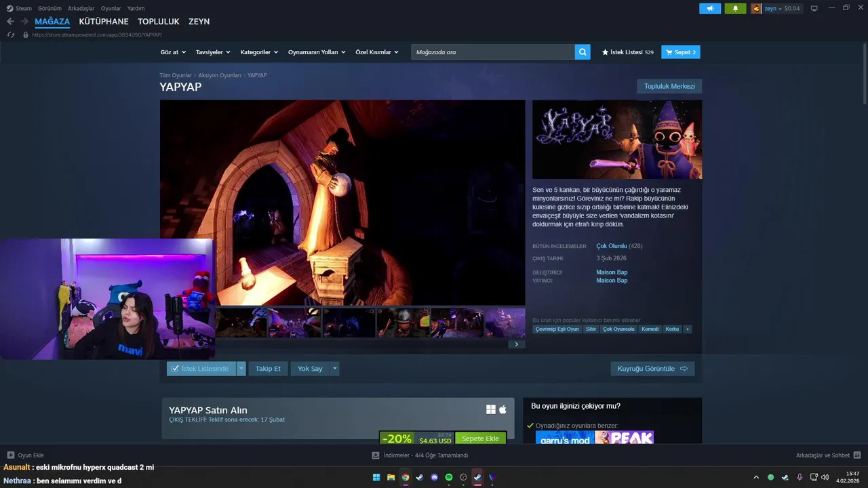Click the blue megaphone announcements icon
Viewport: 868px width, 488px height.
pos(710,8)
